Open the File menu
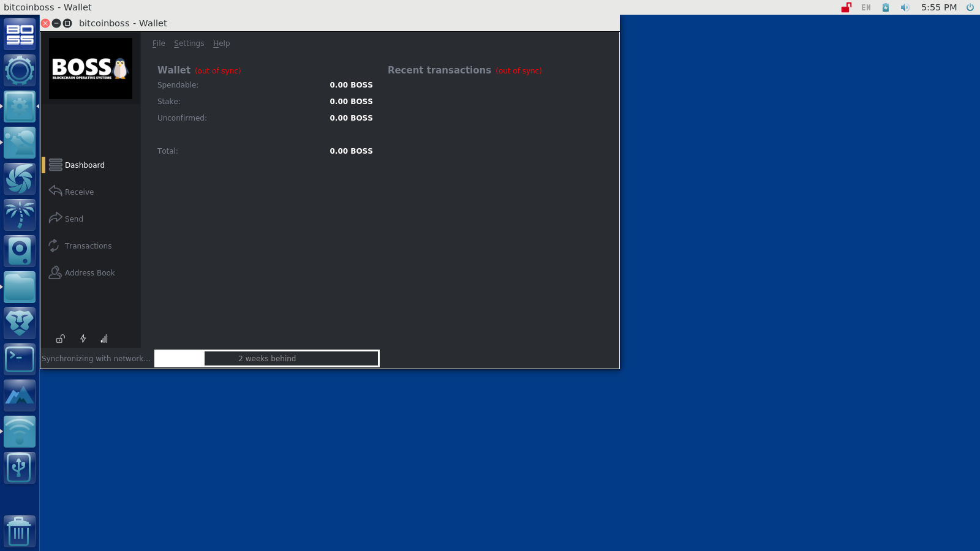The image size is (980, 551). 159,43
